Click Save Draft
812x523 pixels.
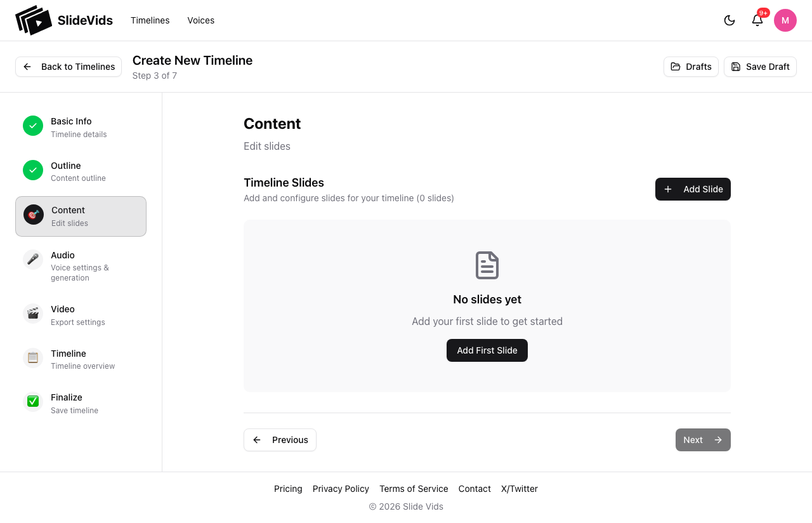click(x=760, y=66)
